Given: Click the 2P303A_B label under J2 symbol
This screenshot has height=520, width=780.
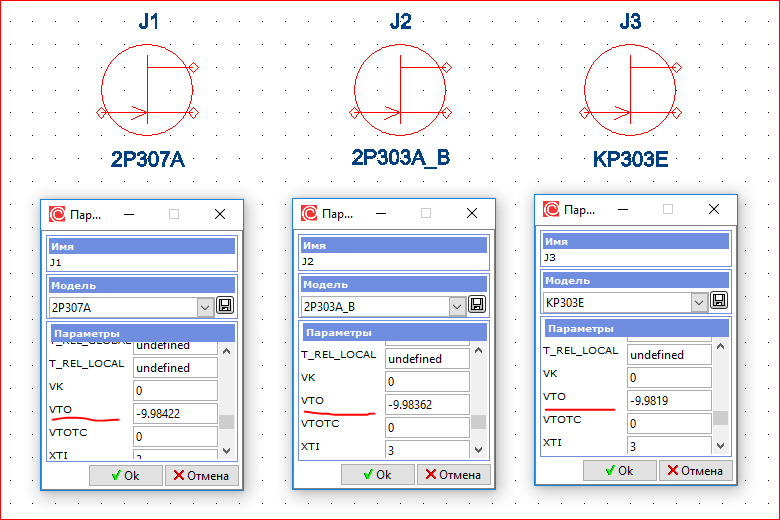Looking at the screenshot, I should 401,158.
